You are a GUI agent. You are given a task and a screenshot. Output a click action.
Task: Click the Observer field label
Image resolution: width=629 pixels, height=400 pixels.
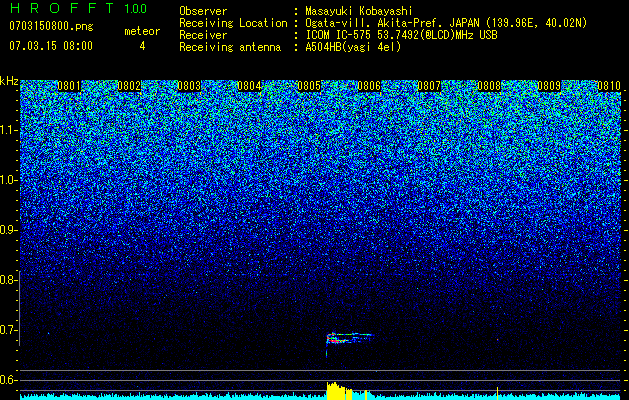click(203, 11)
